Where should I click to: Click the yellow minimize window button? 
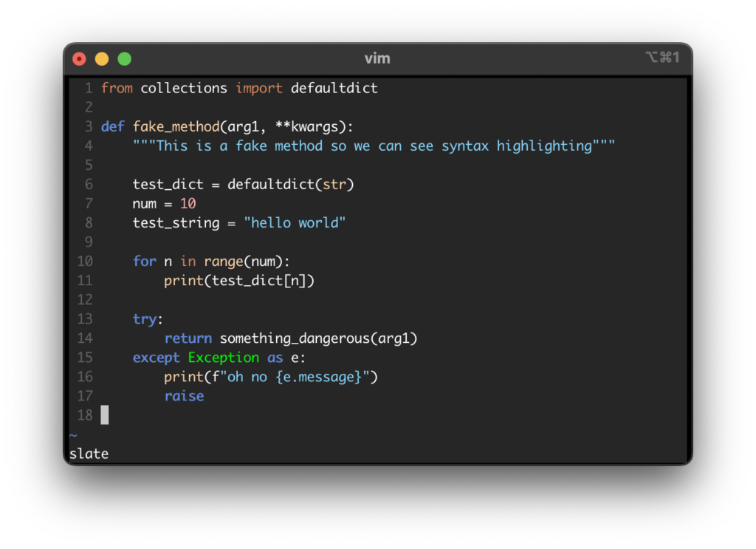click(x=102, y=59)
